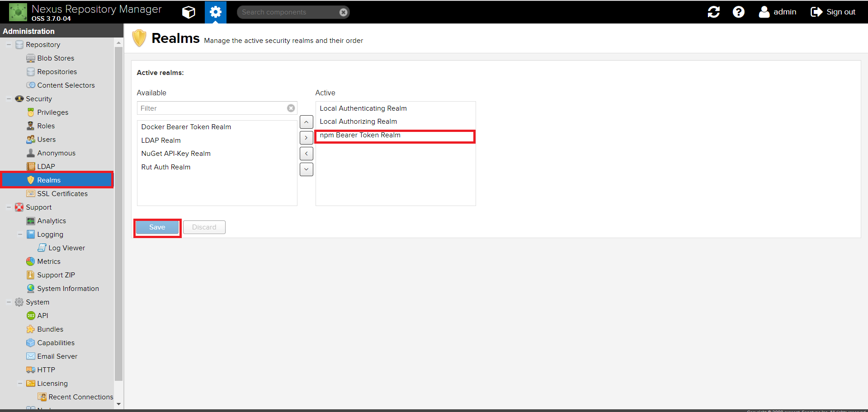Open Log Viewer item

coord(66,248)
